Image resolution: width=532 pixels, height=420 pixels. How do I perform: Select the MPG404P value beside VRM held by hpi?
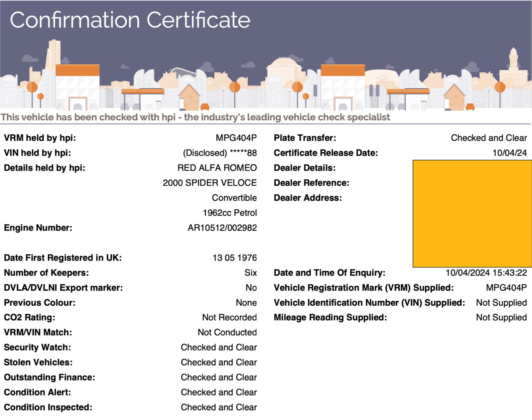pos(236,138)
